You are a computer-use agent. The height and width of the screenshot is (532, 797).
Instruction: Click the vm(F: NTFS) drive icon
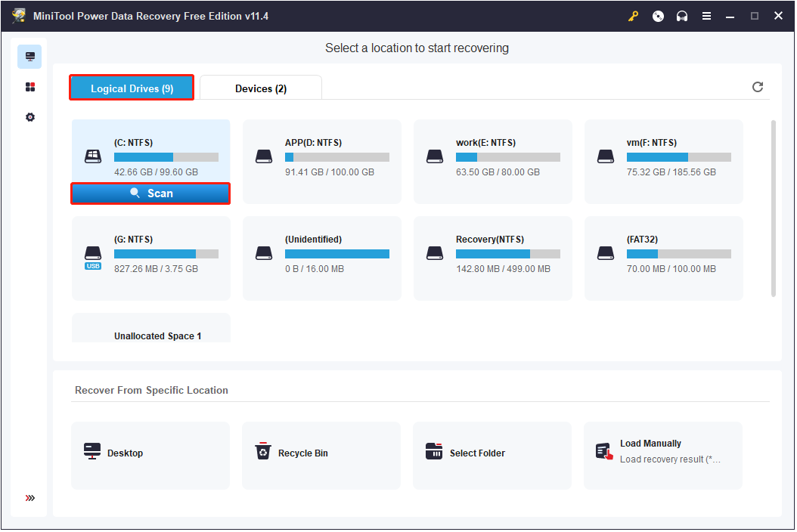pos(606,156)
